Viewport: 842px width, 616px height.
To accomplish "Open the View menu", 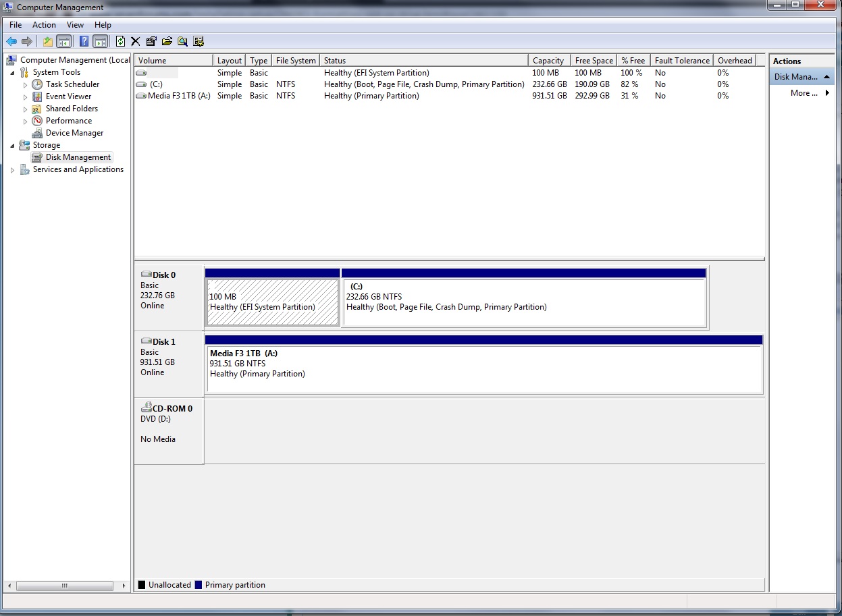I will tap(76, 25).
